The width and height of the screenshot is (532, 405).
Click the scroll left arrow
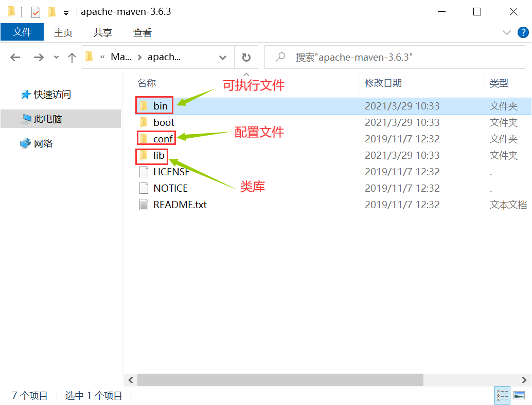point(131,380)
